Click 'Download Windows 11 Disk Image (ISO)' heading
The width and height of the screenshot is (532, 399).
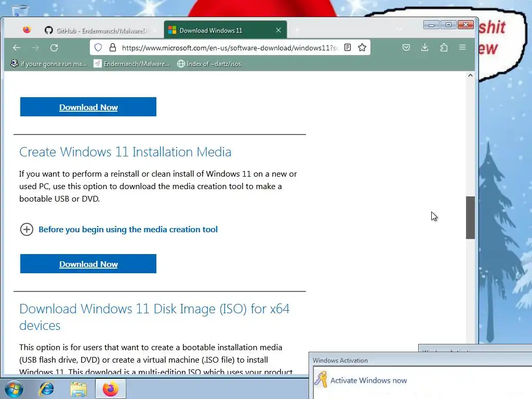[154, 317]
